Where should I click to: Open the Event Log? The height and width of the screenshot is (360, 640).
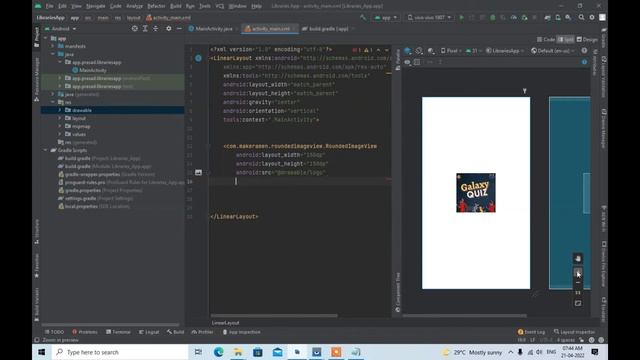pos(531,332)
